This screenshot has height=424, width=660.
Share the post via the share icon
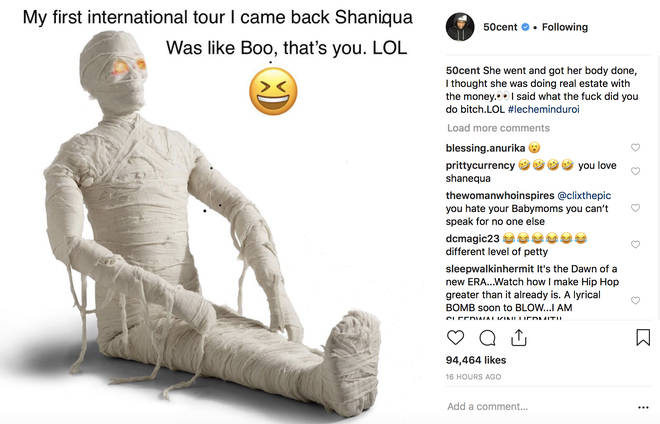click(519, 338)
